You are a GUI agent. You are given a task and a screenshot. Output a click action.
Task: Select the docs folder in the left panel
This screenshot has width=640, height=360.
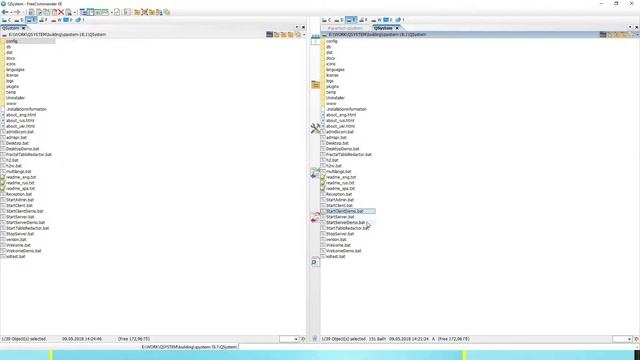[x=11, y=58]
